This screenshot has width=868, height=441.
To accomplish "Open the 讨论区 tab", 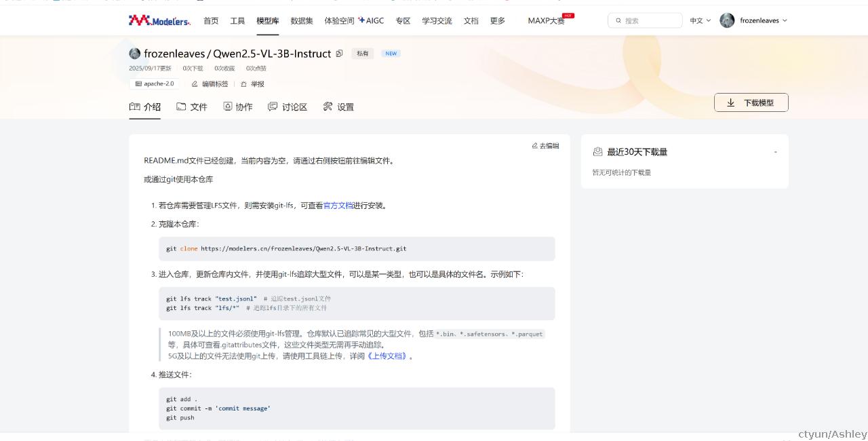I will point(288,107).
